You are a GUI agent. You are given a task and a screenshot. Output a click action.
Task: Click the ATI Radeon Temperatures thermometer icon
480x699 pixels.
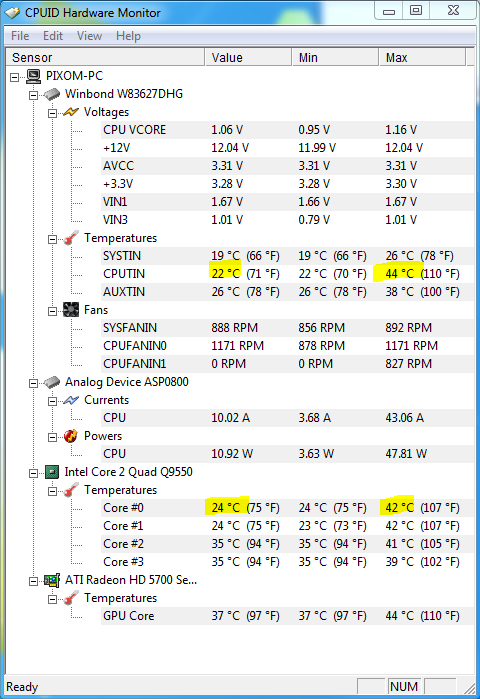[x=71, y=598]
